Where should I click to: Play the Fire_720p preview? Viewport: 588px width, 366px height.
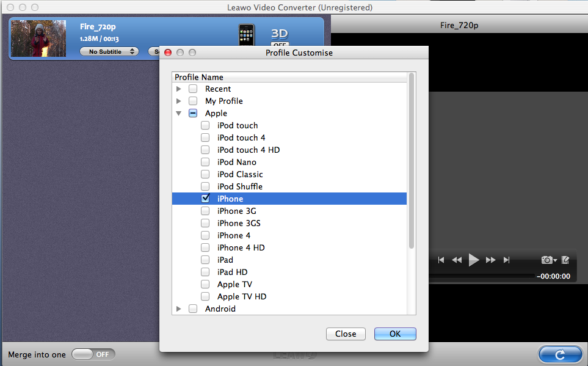pyautogui.click(x=474, y=260)
